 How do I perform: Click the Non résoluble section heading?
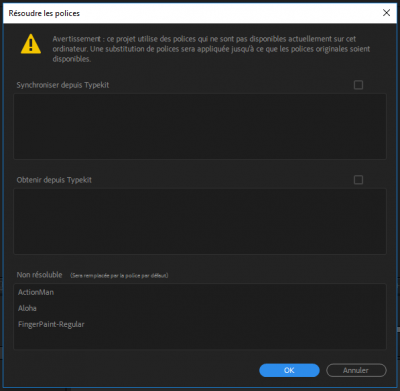pos(39,275)
